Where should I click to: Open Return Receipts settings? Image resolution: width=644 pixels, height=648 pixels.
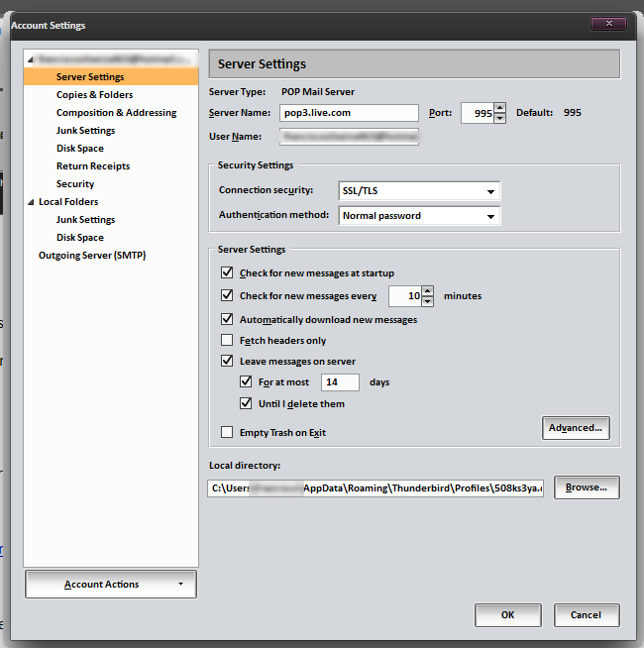[93, 165]
